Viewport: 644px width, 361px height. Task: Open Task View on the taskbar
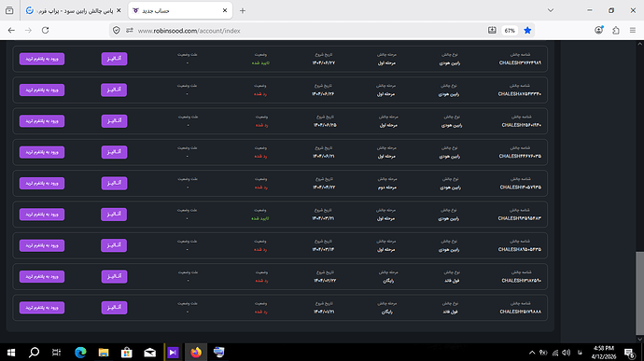point(57,353)
